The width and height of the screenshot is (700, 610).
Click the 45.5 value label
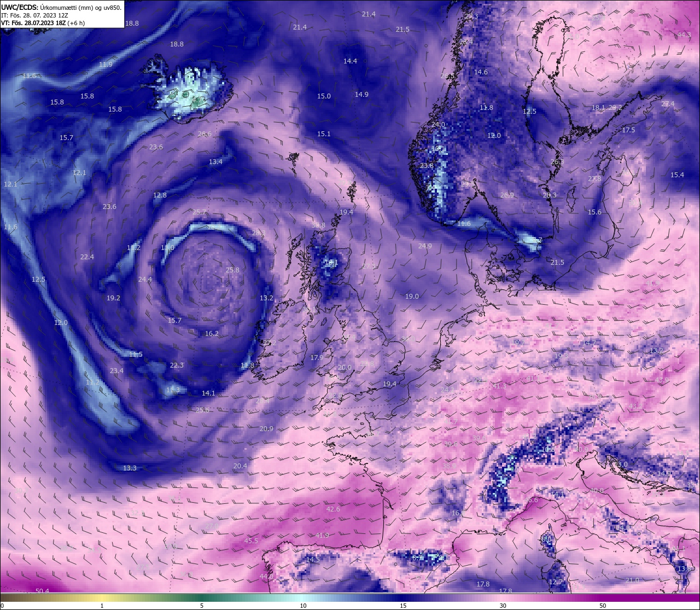pyautogui.click(x=251, y=541)
